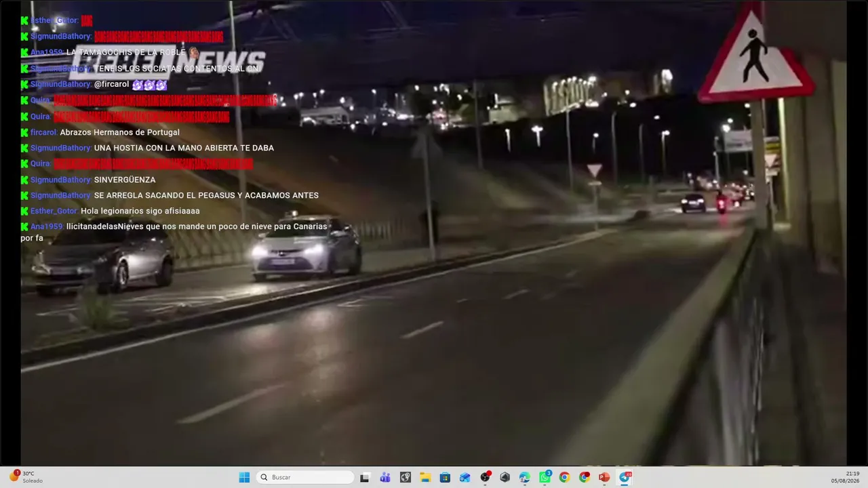This screenshot has width=868, height=488.
Task: Click username Esther_Gotor before 'Hola legionarios'
Action: tap(54, 211)
